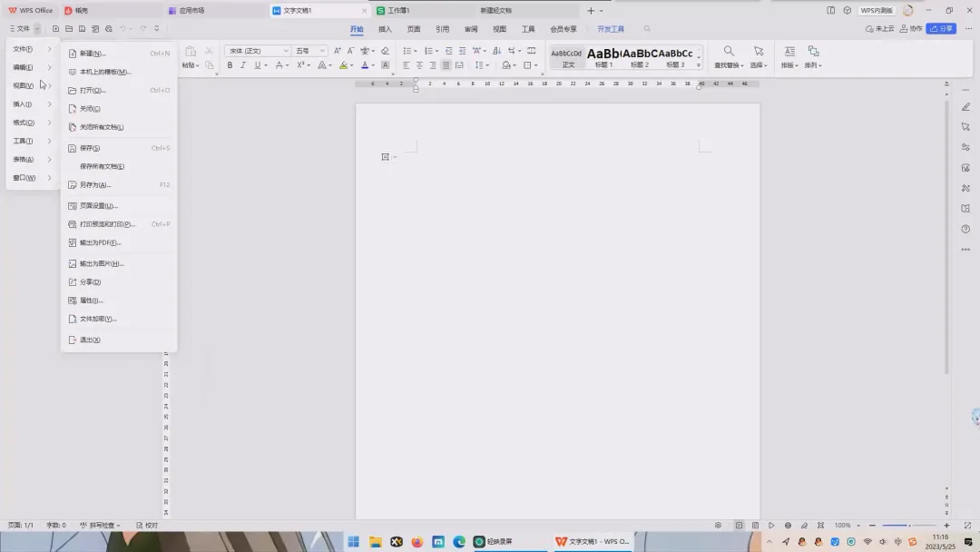This screenshot has height=552, width=980.
Task: Toggle bold formatting in the ribbon
Action: coord(230,65)
